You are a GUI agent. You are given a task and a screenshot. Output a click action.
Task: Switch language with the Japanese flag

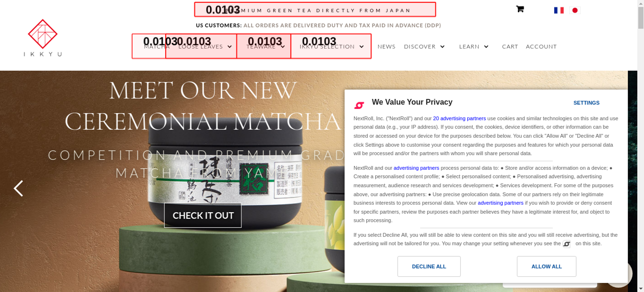click(x=575, y=10)
